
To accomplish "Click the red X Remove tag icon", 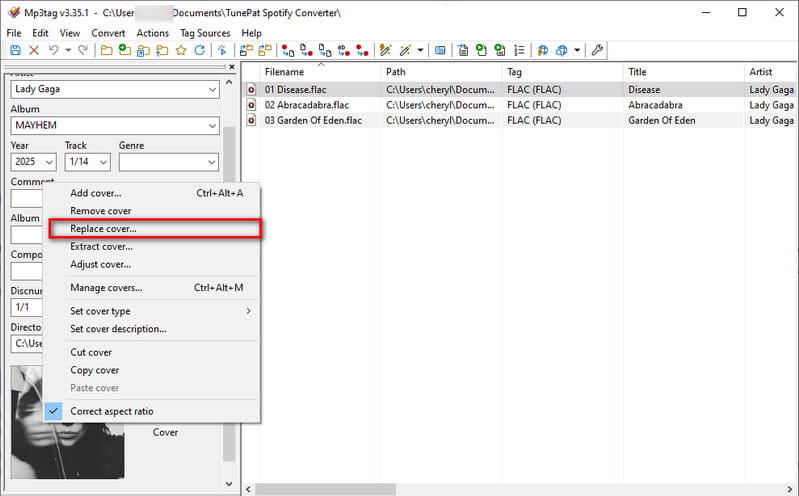I will 34,50.
